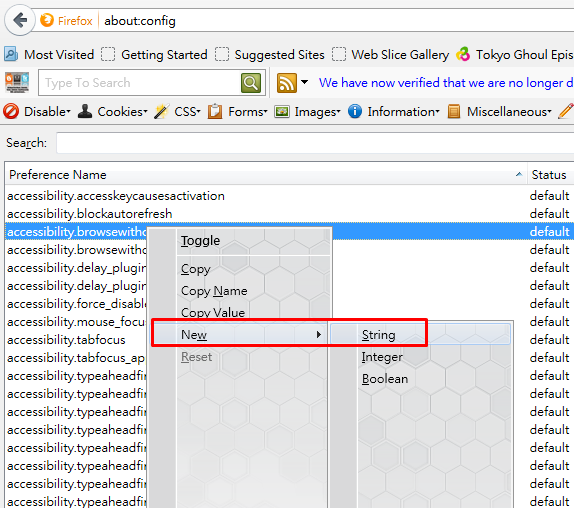Open the CSS toolbar menu
This screenshot has height=508, width=574.
[177, 111]
